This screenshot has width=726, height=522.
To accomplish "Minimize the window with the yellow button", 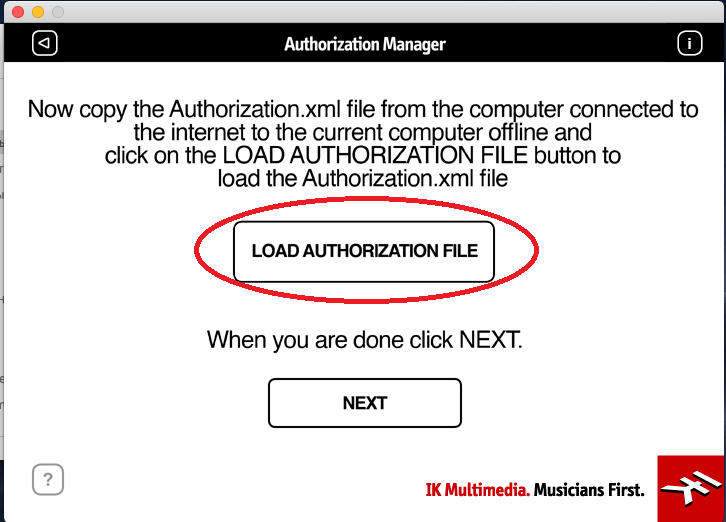I will pos(38,12).
